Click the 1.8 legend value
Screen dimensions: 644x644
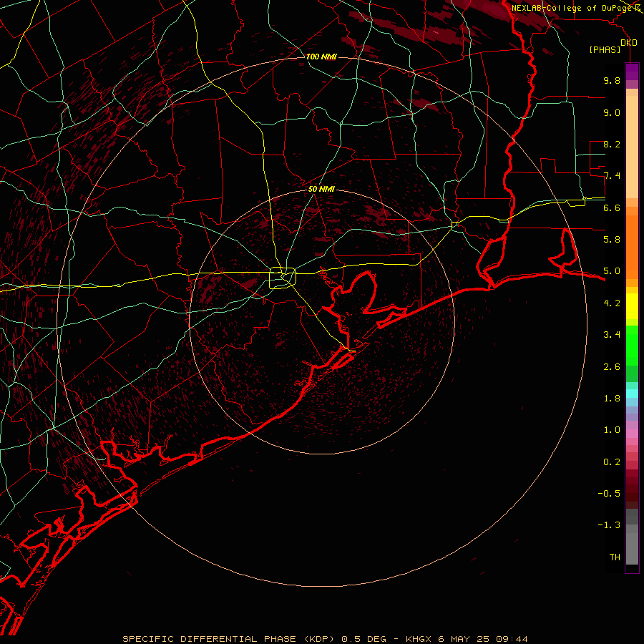point(612,399)
